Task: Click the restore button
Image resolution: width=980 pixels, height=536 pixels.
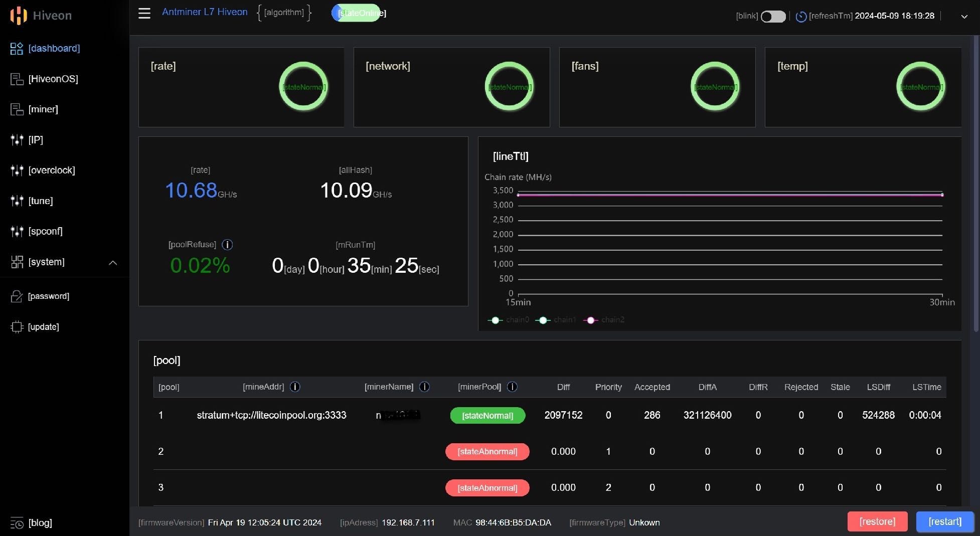Action: [x=877, y=521]
